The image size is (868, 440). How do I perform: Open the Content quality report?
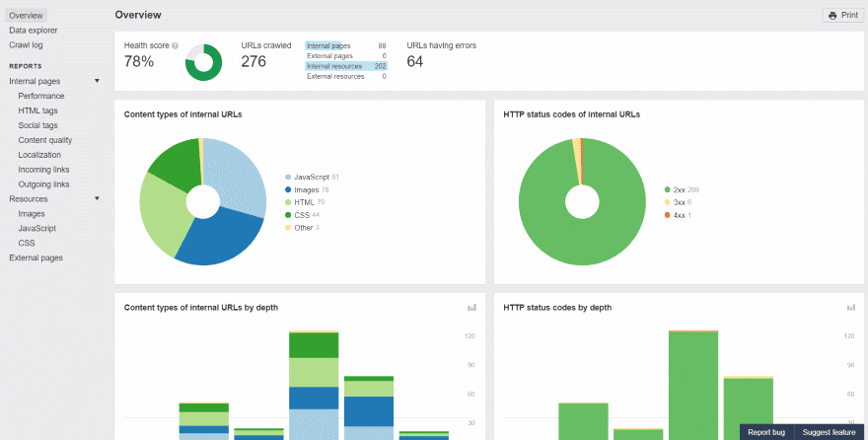(44, 140)
